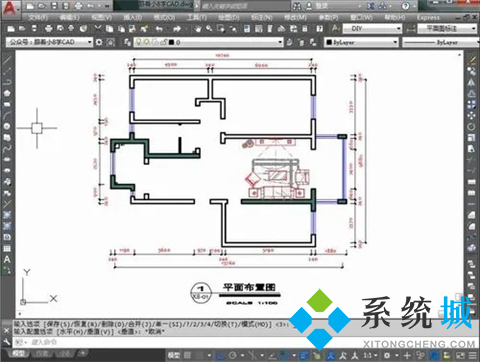Expand the polar tracking settings arrow

click(242, 356)
